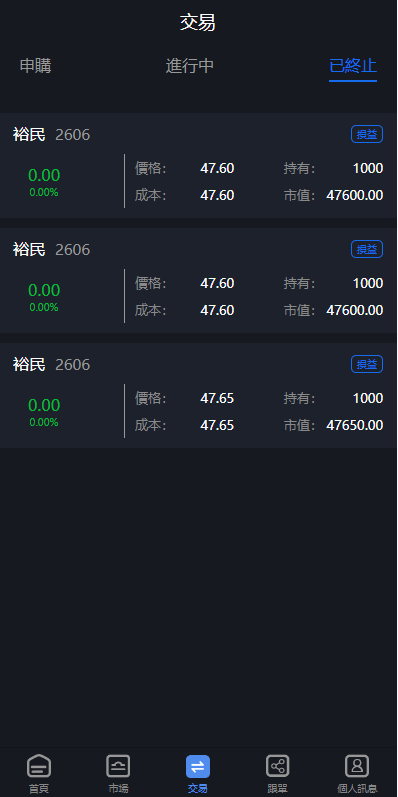398x797 pixels.
Task: Click price 47.65 in third record
Action: click(217, 398)
